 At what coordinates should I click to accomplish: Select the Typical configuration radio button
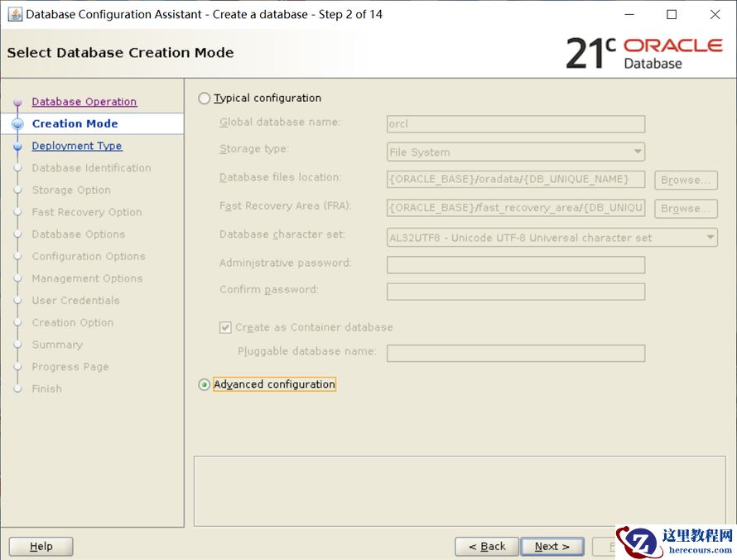point(204,99)
